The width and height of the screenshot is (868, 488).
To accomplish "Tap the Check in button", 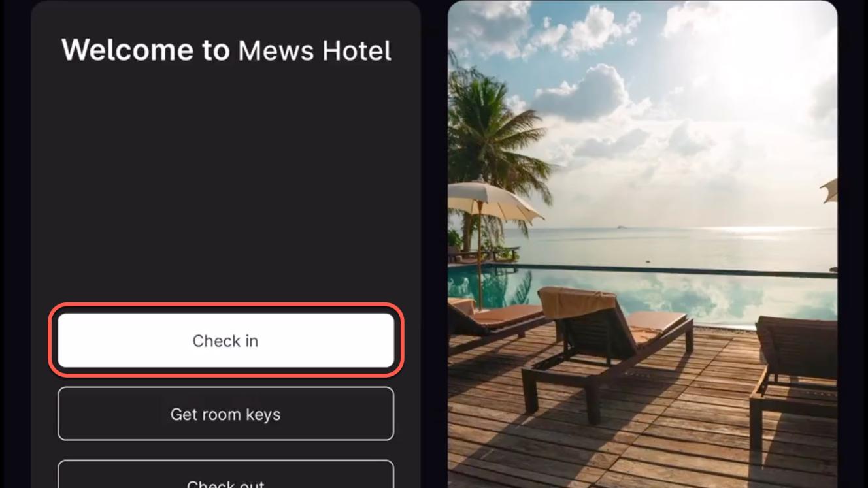I will tap(225, 340).
